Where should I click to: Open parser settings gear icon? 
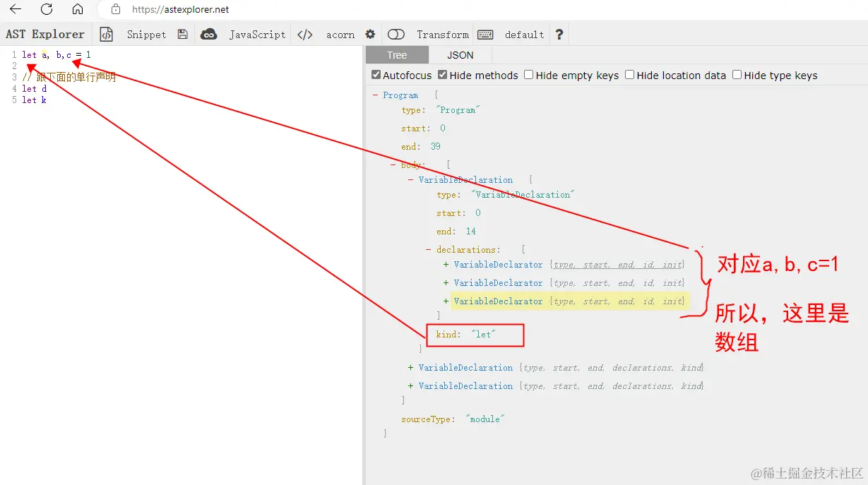(370, 34)
